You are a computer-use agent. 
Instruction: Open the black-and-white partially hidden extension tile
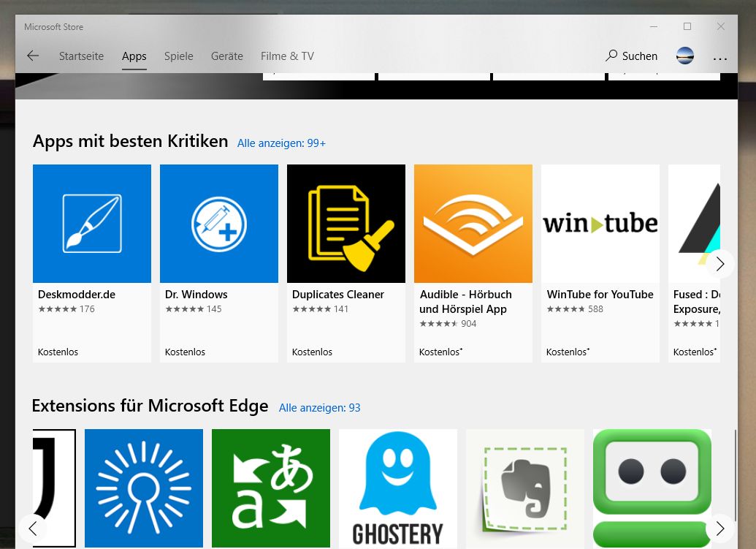coord(55,488)
